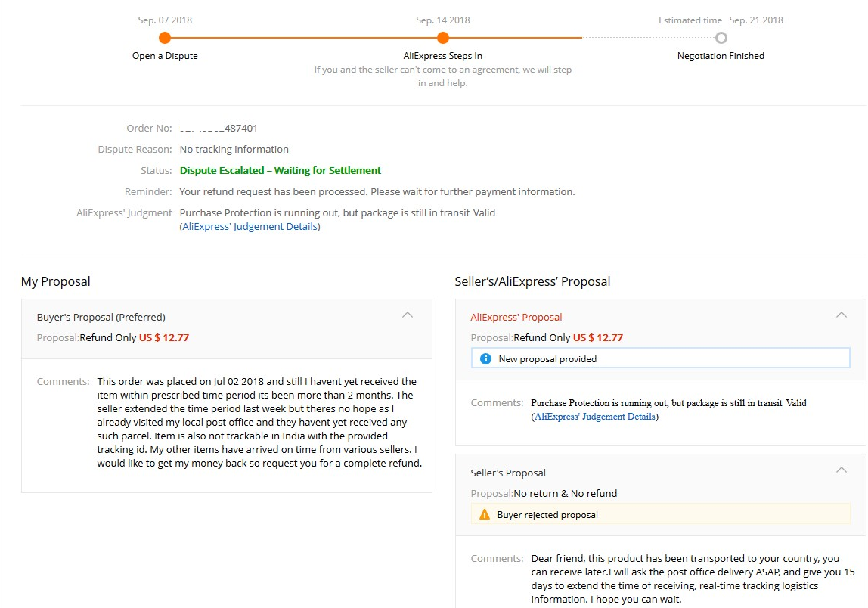Click the 'No tracking information' dispute reason
This screenshot has width=868, height=608.
[234, 150]
